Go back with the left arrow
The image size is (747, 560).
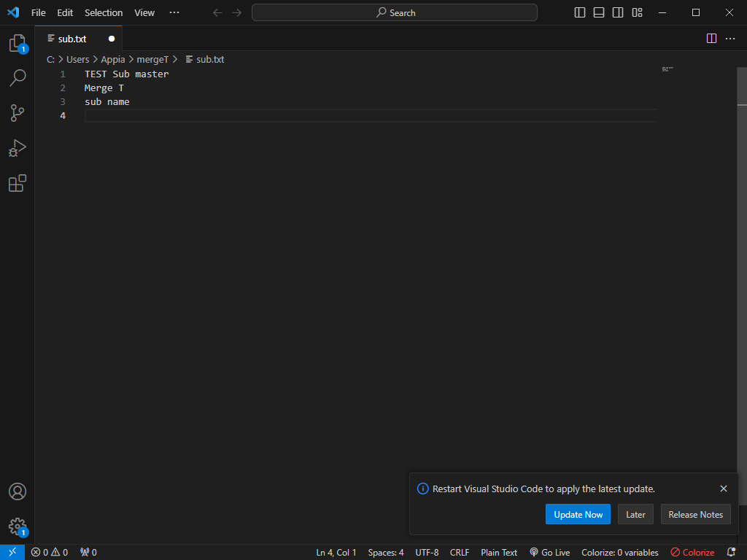[x=217, y=13]
